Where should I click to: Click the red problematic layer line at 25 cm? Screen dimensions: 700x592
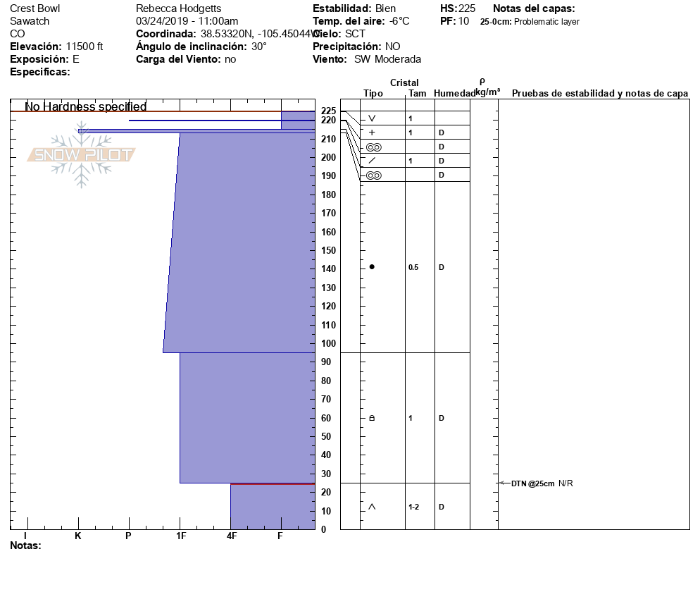tap(273, 484)
